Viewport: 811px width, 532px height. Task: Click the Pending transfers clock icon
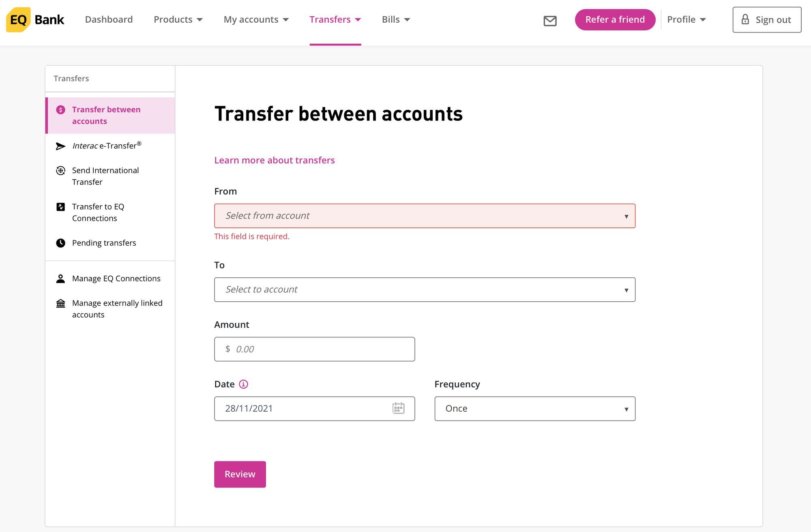tap(60, 243)
